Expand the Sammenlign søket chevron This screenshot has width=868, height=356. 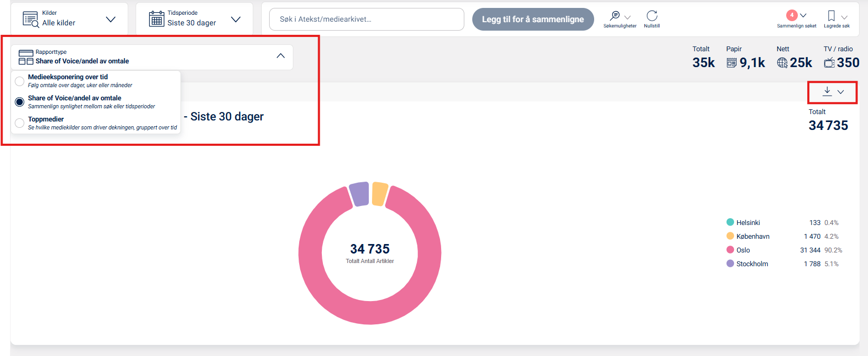tap(803, 15)
